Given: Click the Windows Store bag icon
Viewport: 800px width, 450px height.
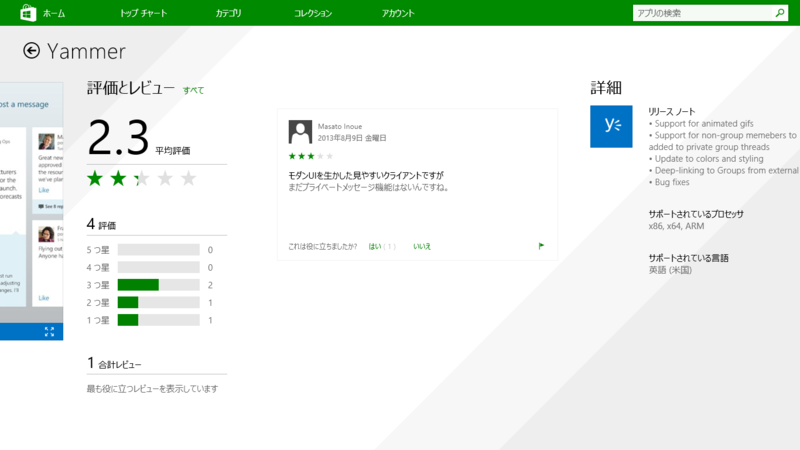Looking at the screenshot, I should click(28, 12).
